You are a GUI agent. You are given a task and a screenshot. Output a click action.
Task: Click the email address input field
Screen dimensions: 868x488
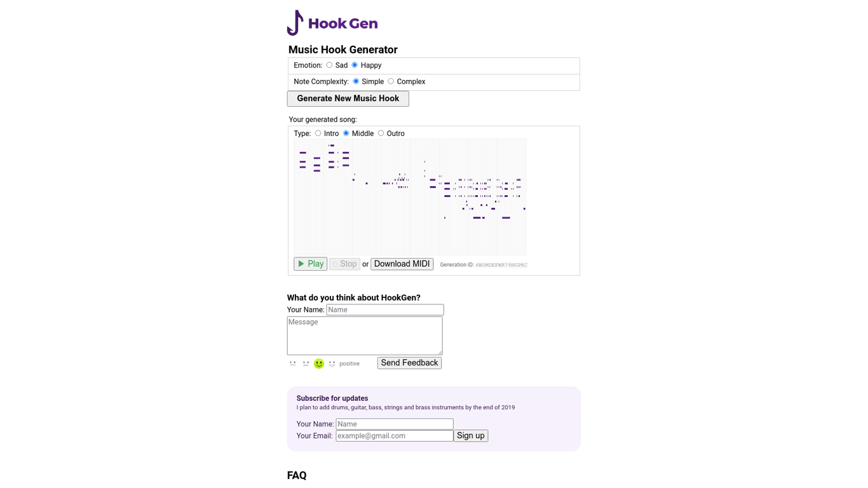(x=394, y=435)
